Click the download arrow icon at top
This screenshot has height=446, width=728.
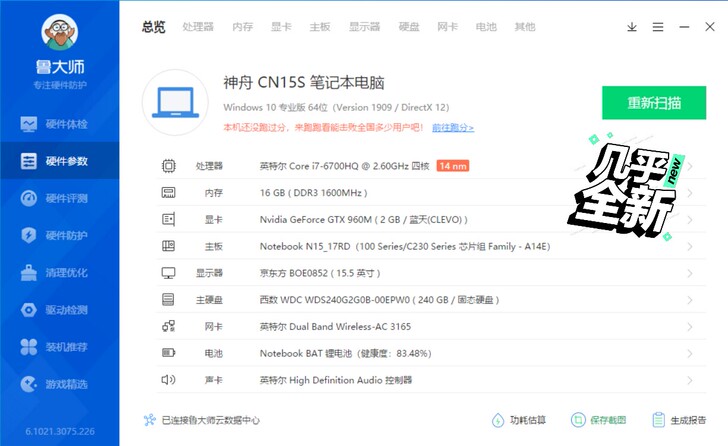point(632,27)
